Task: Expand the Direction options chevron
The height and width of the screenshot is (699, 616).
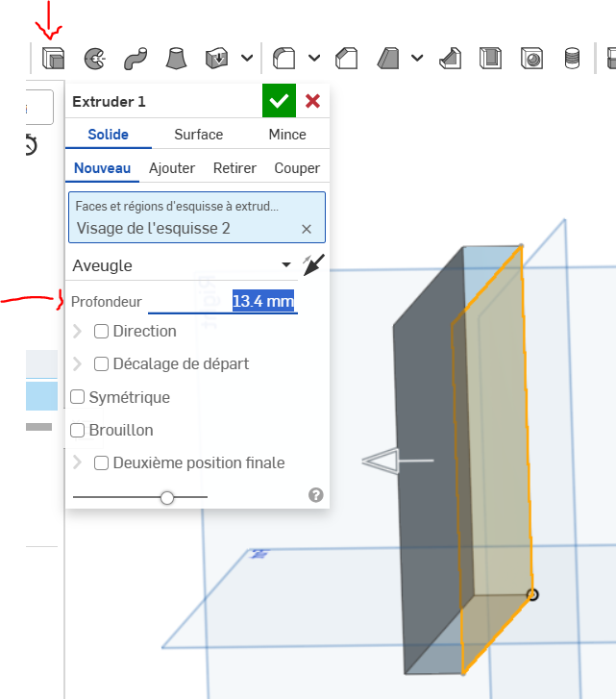Action: (77, 331)
